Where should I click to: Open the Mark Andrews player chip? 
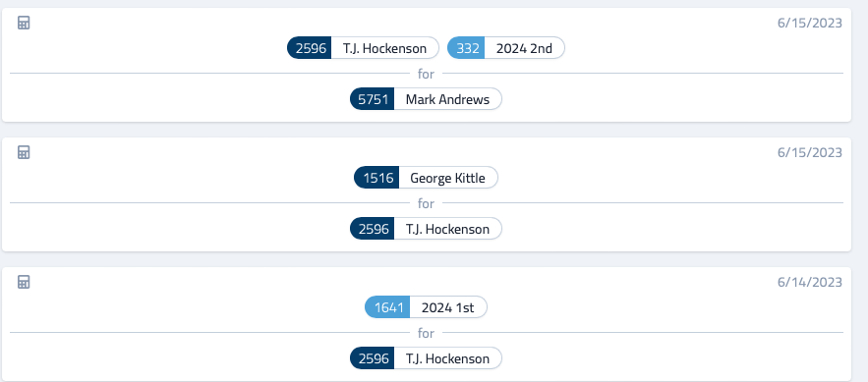coord(427,99)
